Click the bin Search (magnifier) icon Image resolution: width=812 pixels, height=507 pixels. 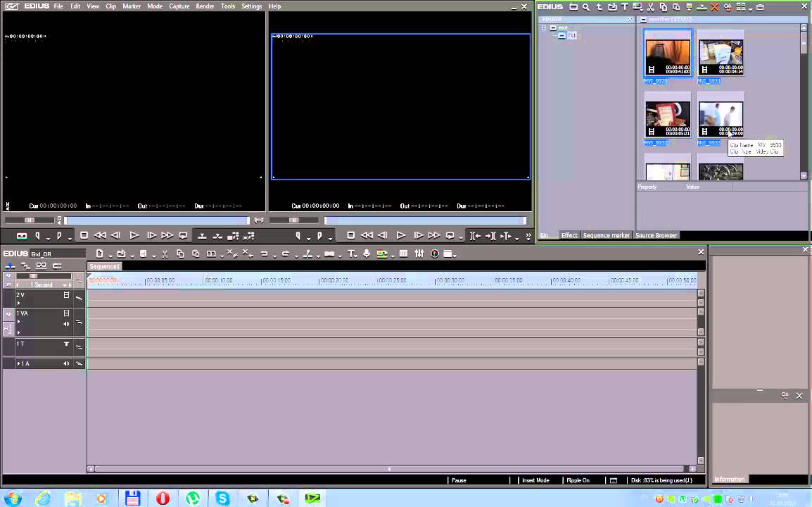click(x=585, y=7)
